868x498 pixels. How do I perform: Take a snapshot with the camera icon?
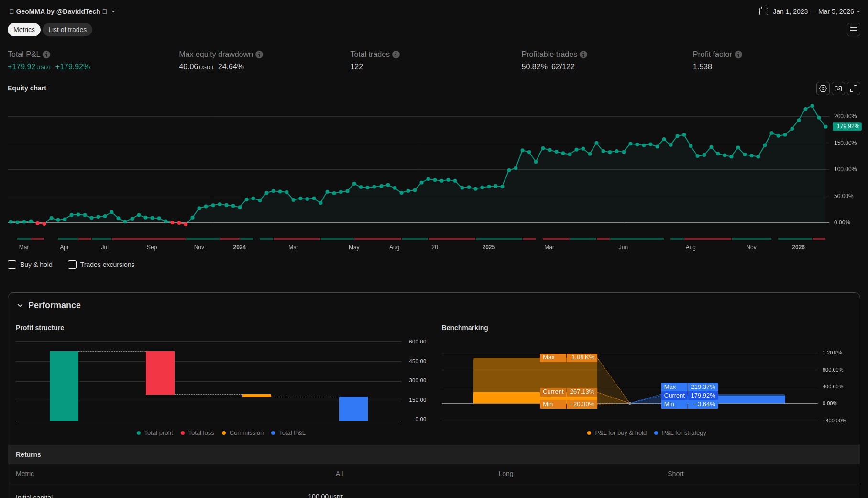pos(838,89)
